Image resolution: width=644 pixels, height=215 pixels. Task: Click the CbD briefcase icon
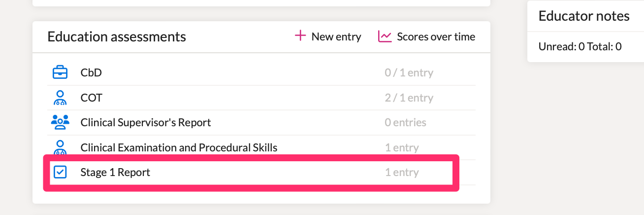point(60,72)
